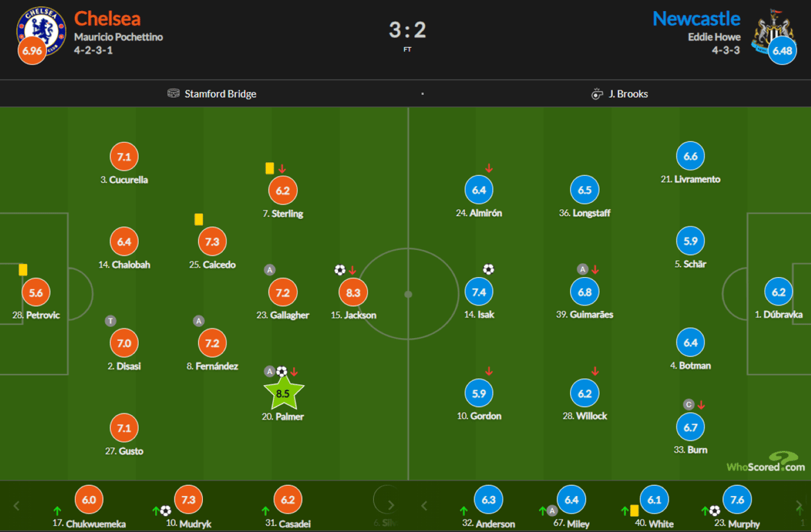The height and width of the screenshot is (532, 811).
Task: Click the captain badge above Burn
Action: tap(688, 405)
